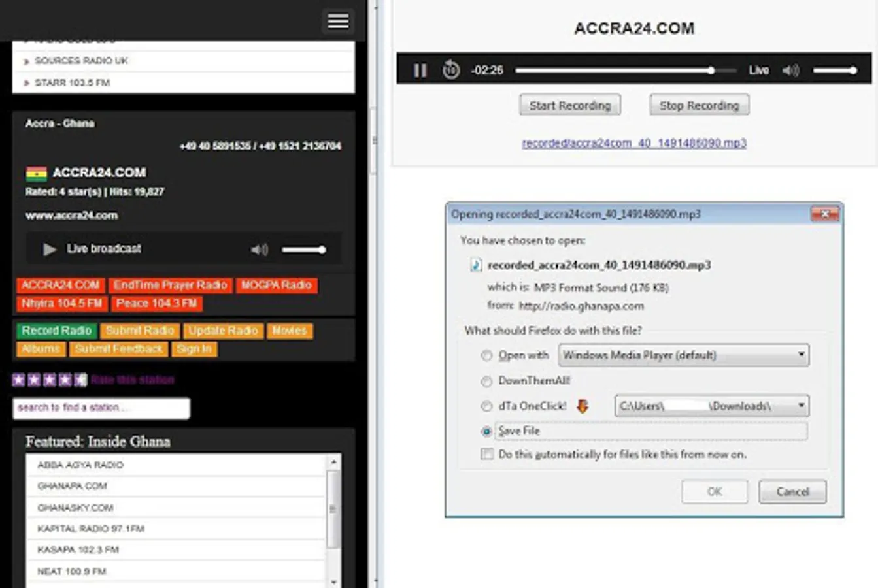This screenshot has height=588, width=878.
Task: Expand SOURCES RADIO UK entry arrow
Action: (x=27, y=61)
